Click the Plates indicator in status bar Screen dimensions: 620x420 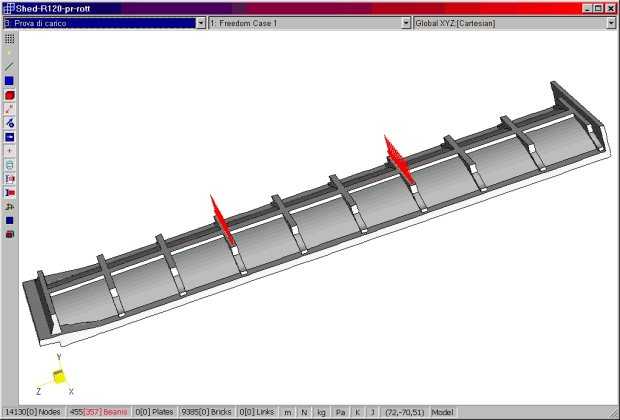(x=149, y=412)
